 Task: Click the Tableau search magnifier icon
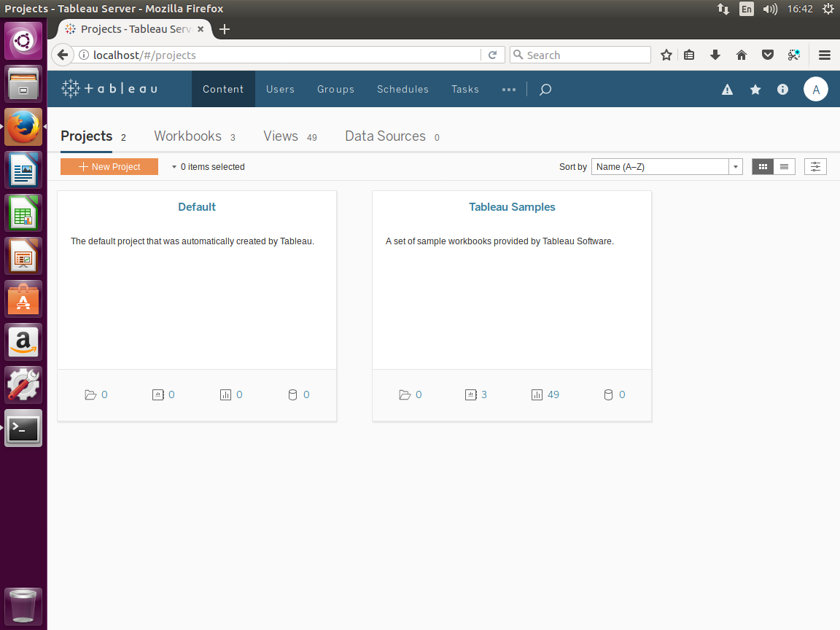tap(545, 90)
